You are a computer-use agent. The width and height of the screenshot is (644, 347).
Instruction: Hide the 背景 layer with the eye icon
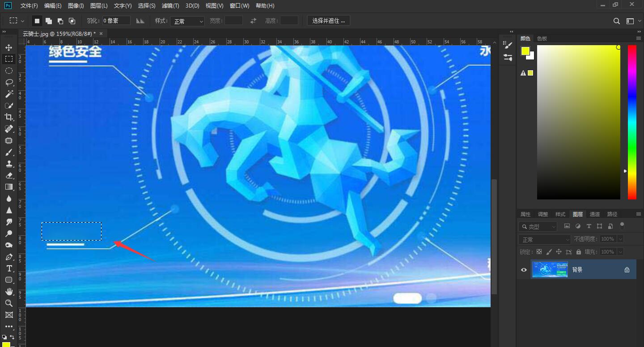524,270
